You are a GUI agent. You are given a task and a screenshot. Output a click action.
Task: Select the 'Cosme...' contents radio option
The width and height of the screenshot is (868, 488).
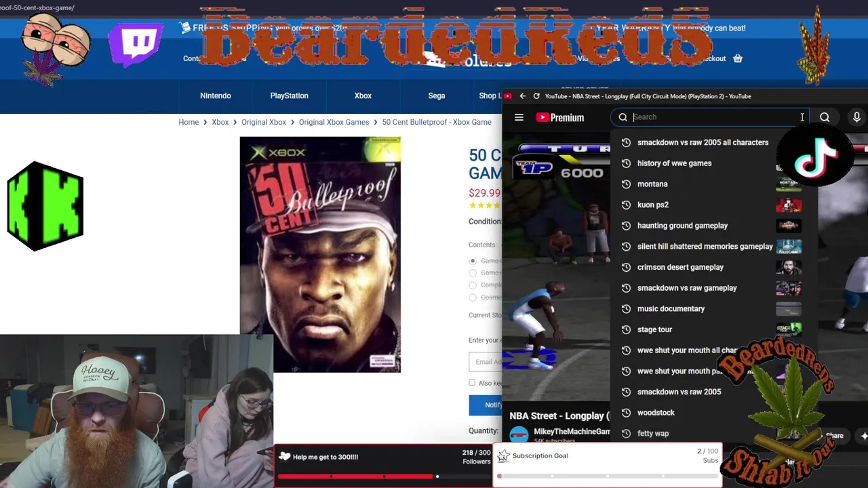[473, 298]
